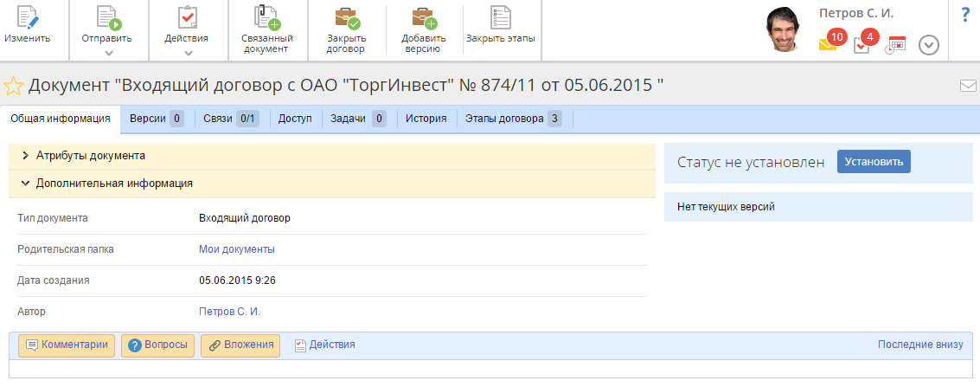Open the Мои документы parent folder link
Image resolution: width=980 pixels, height=387 pixels.
(x=236, y=249)
